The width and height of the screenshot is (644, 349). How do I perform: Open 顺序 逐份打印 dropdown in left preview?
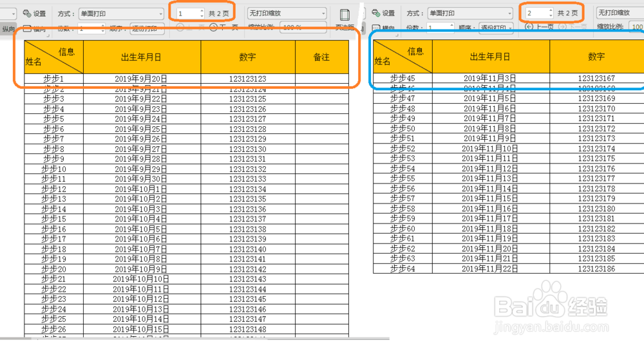coord(147,29)
